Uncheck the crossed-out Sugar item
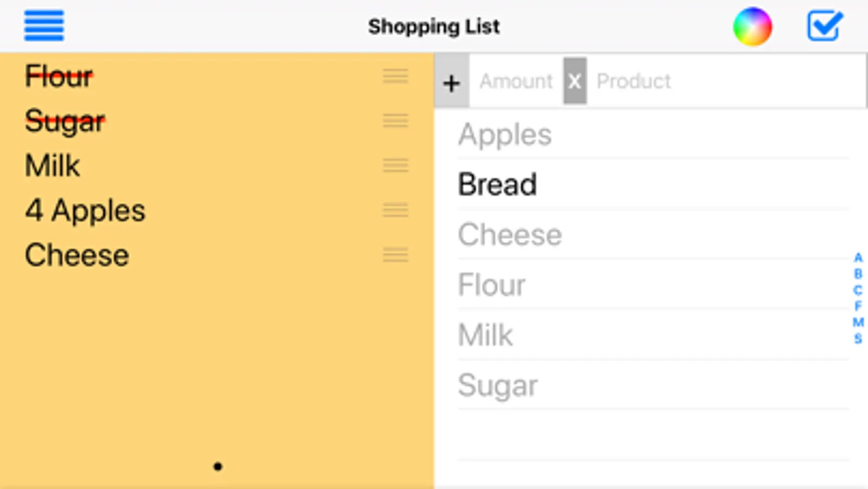The image size is (868, 489). [65, 121]
